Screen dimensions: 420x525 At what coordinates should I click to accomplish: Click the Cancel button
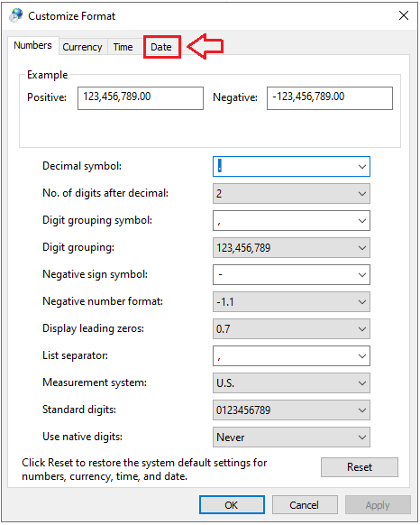click(305, 505)
